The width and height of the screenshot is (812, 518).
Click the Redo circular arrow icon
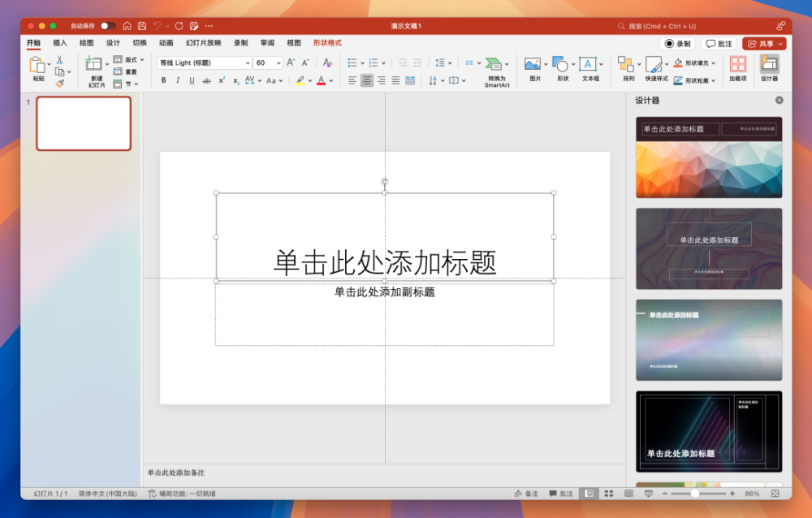[x=179, y=26]
